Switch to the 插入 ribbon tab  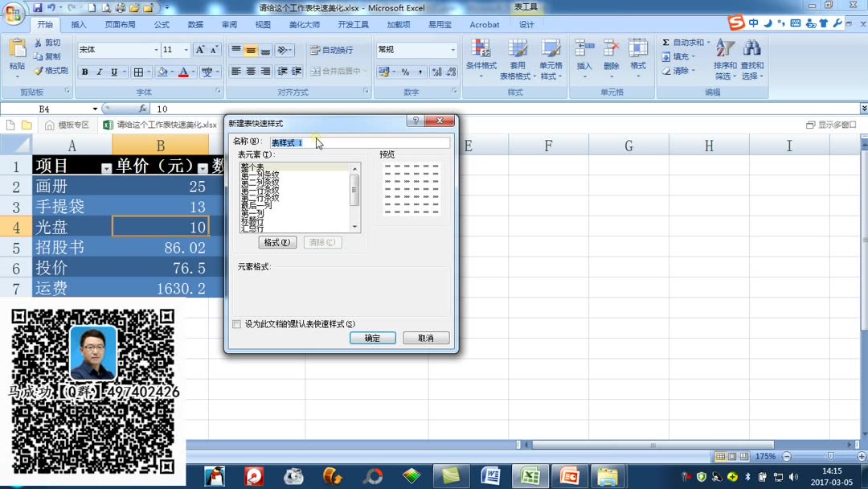[x=78, y=24]
